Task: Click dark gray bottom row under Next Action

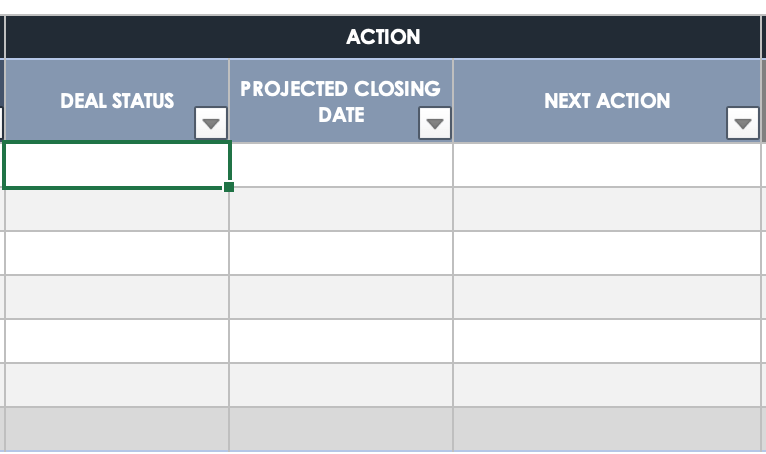Action: point(607,429)
